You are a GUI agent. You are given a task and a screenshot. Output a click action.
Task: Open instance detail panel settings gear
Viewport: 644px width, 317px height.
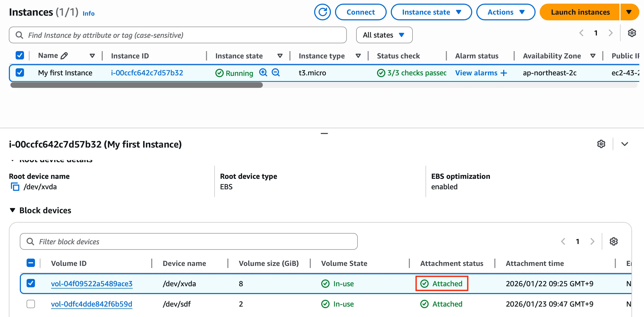pos(601,144)
